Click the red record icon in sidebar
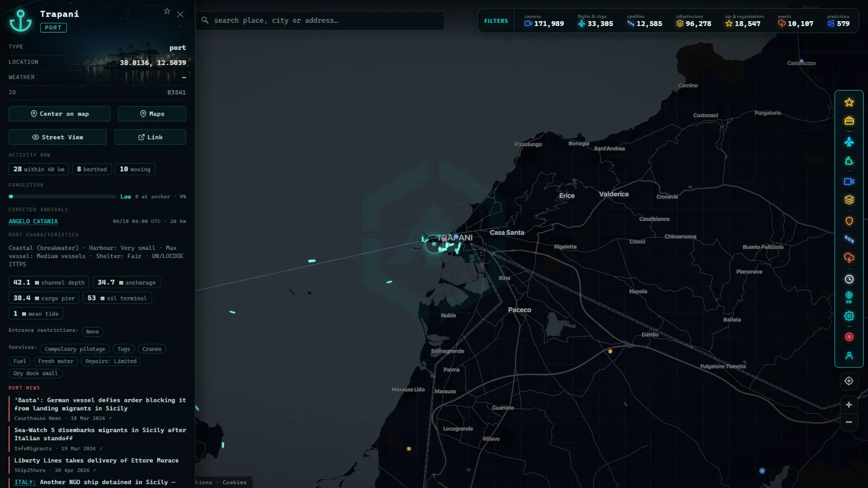The width and height of the screenshot is (868, 488). coord(849,337)
